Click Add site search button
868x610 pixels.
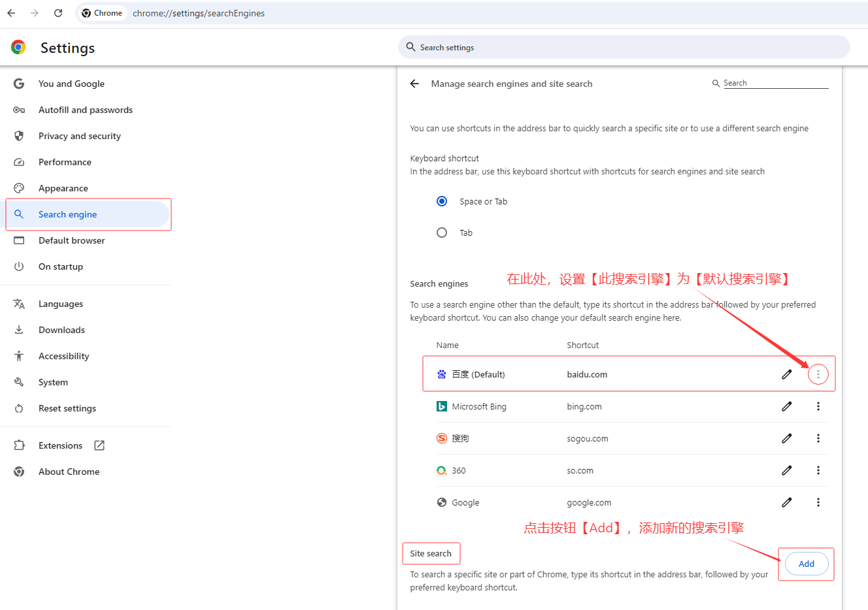pyautogui.click(x=807, y=564)
